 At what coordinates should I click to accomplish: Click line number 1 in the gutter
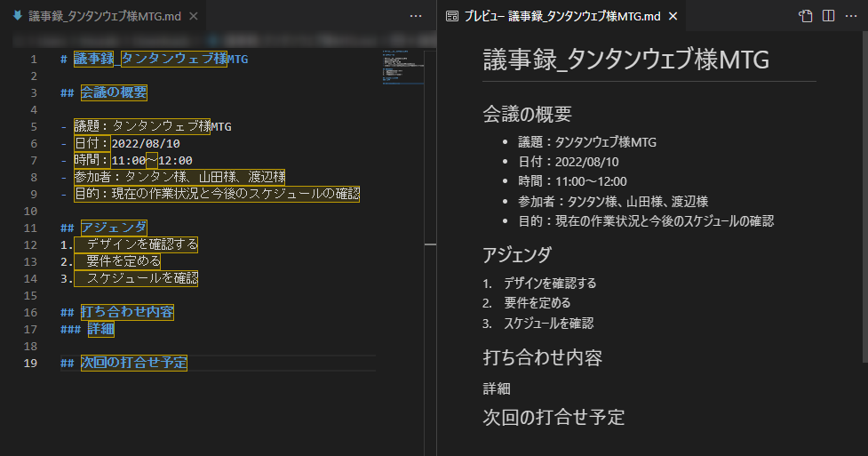pos(34,60)
